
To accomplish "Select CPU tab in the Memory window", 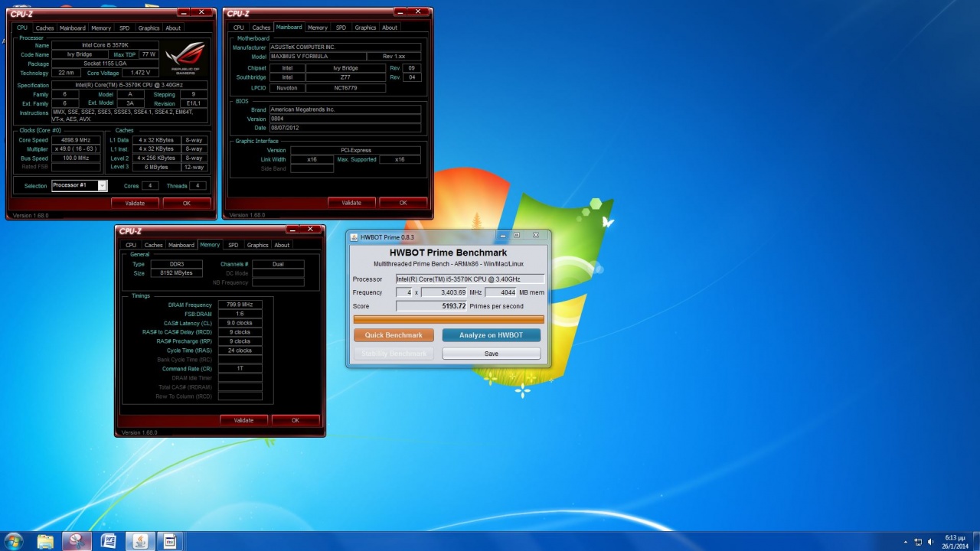I will tap(131, 245).
